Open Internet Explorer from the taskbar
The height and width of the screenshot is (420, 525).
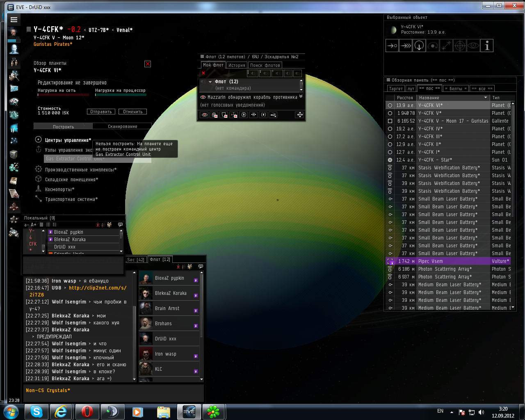pos(62,411)
